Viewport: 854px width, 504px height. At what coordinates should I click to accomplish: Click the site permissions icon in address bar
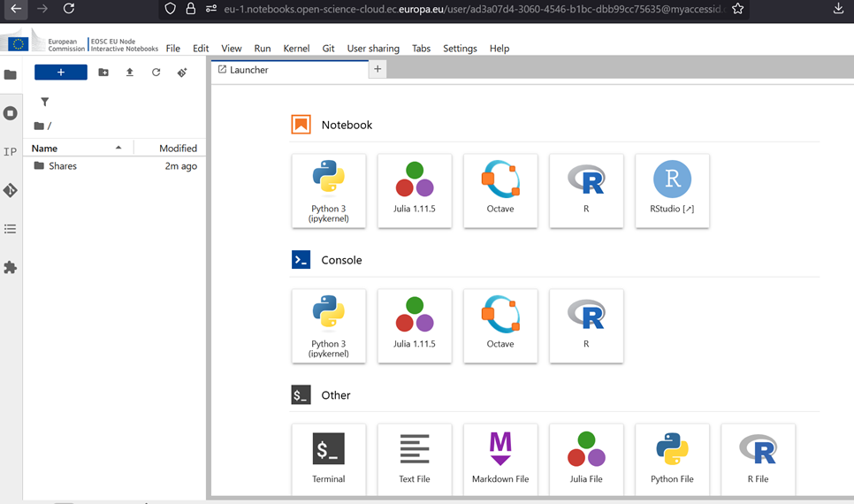tap(211, 9)
